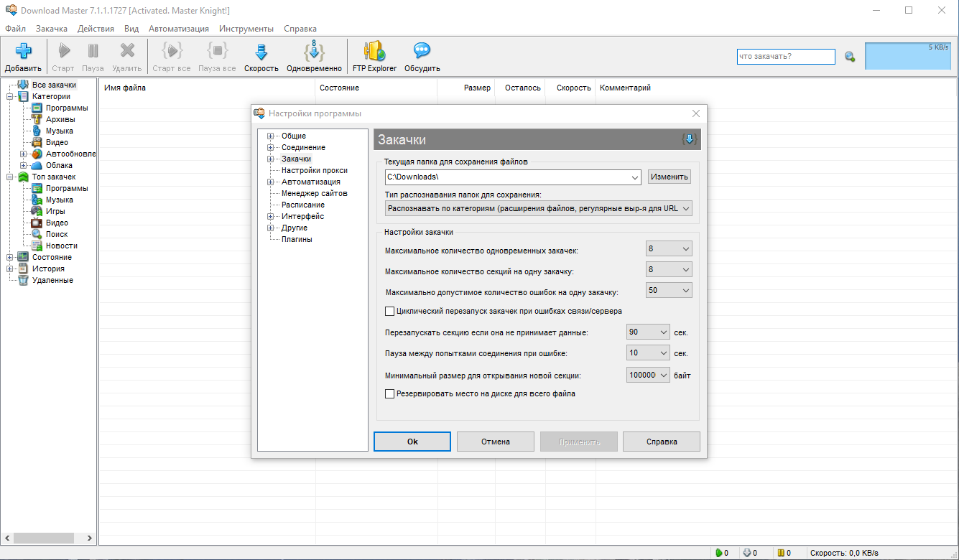The image size is (959, 560).
Task: Click yellow paused downloads status bar icon
Action: (x=781, y=553)
